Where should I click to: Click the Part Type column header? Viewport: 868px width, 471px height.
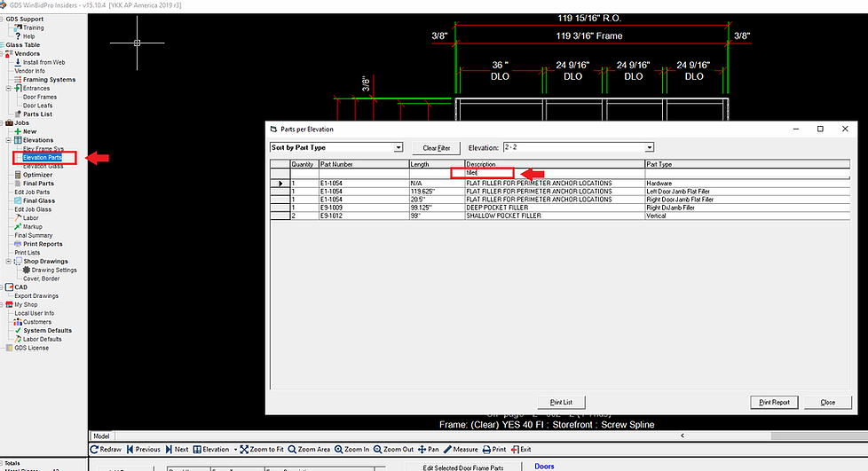(747, 164)
